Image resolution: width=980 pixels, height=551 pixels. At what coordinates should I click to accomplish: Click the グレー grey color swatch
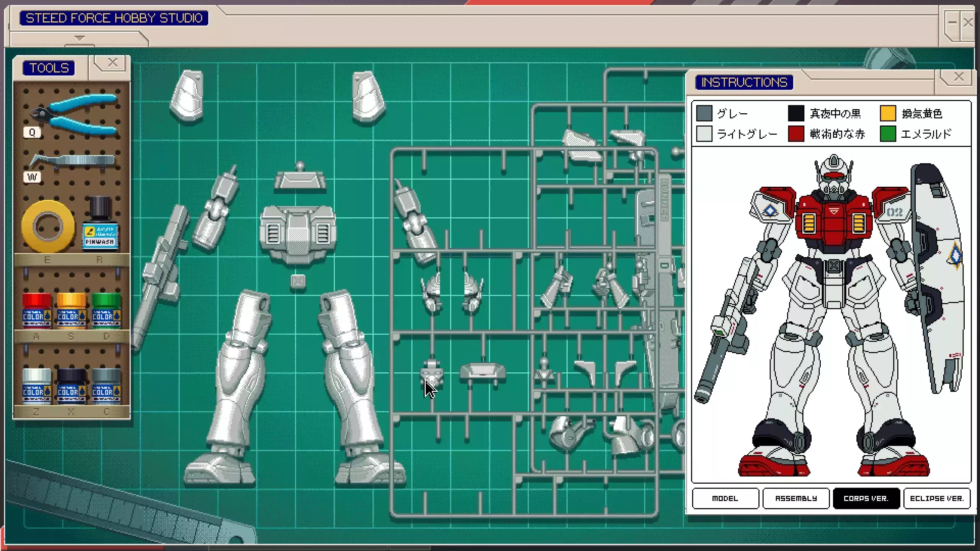(x=704, y=113)
